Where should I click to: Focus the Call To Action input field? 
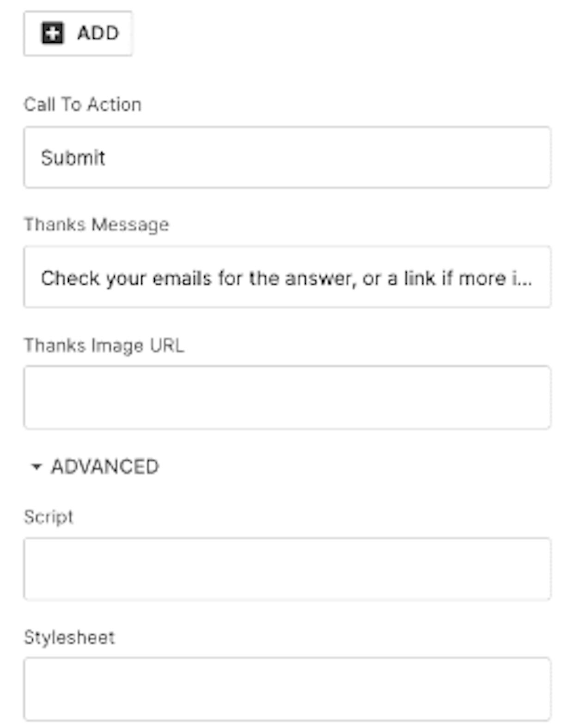tap(287, 157)
